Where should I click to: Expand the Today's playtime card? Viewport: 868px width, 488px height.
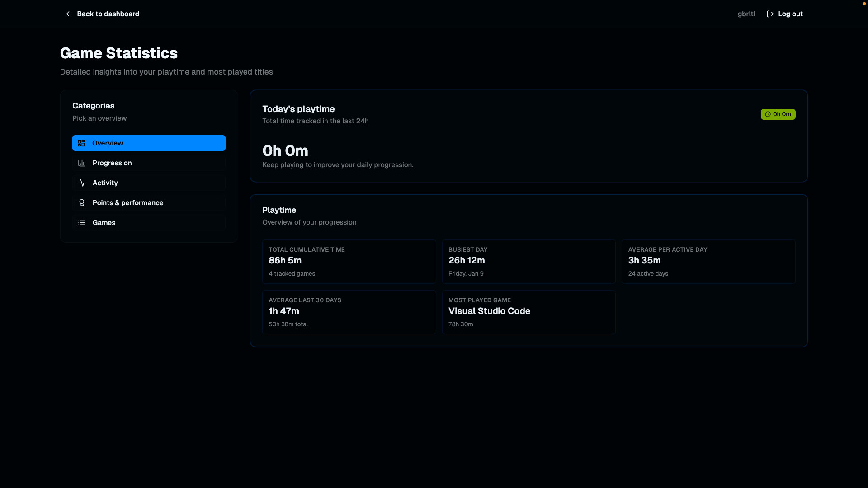528,136
